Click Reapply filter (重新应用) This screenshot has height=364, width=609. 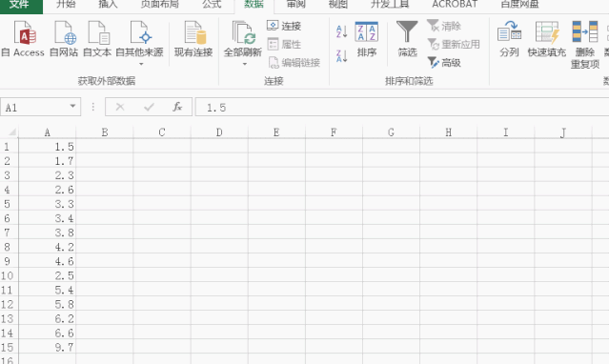pos(454,44)
